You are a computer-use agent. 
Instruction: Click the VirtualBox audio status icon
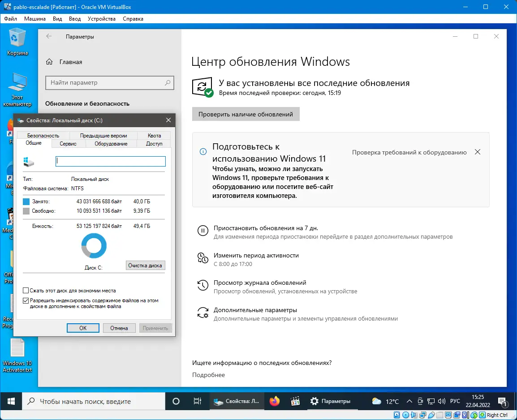[x=414, y=414]
